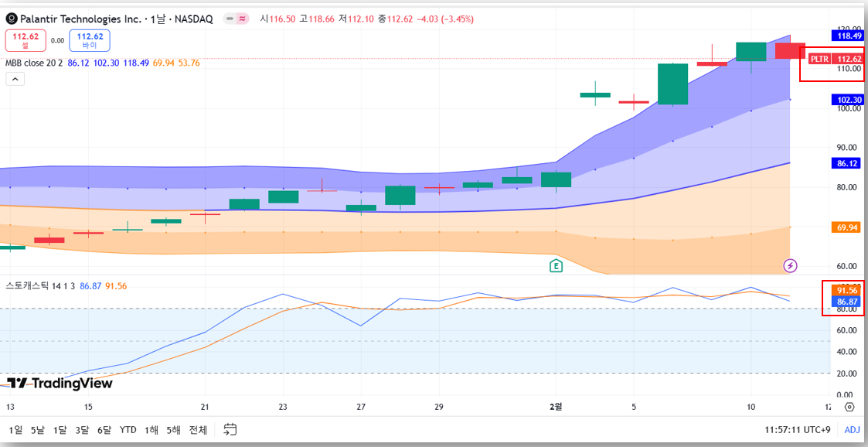The image size is (868, 447).
Task: Click the red 112.62 sell button
Action: click(x=26, y=40)
